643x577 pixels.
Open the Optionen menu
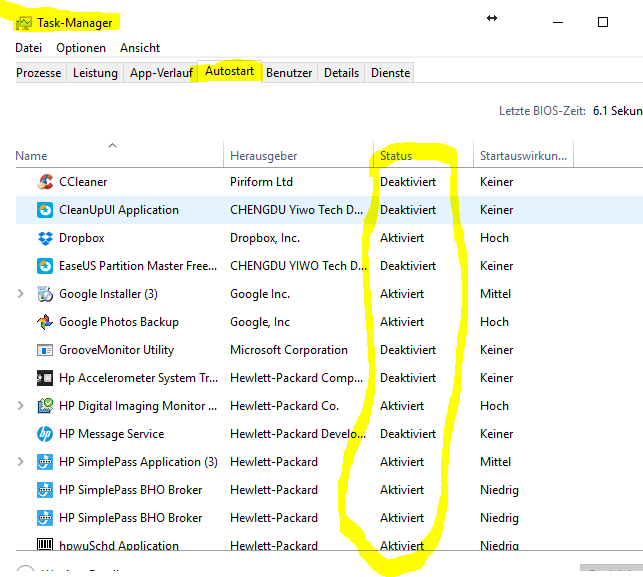[81, 48]
